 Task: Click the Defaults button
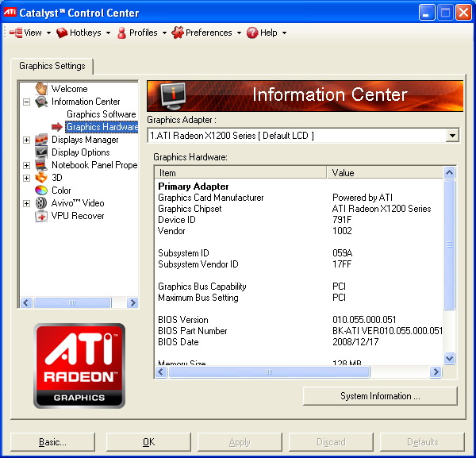point(422,442)
